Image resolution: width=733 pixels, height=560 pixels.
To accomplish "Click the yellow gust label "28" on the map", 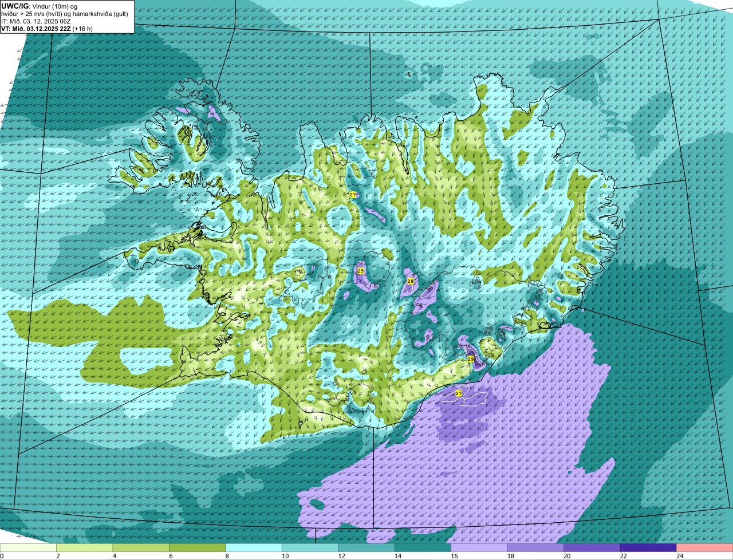I will pyautogui.click(x=411, y=281).
